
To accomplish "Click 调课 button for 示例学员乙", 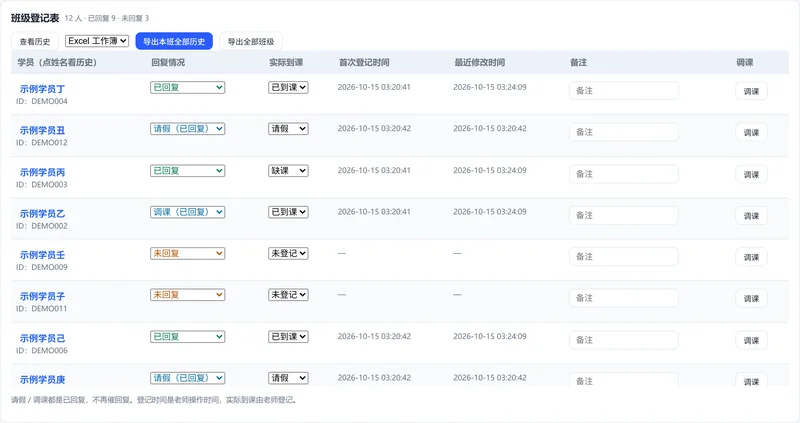I will tap(751, 216).
